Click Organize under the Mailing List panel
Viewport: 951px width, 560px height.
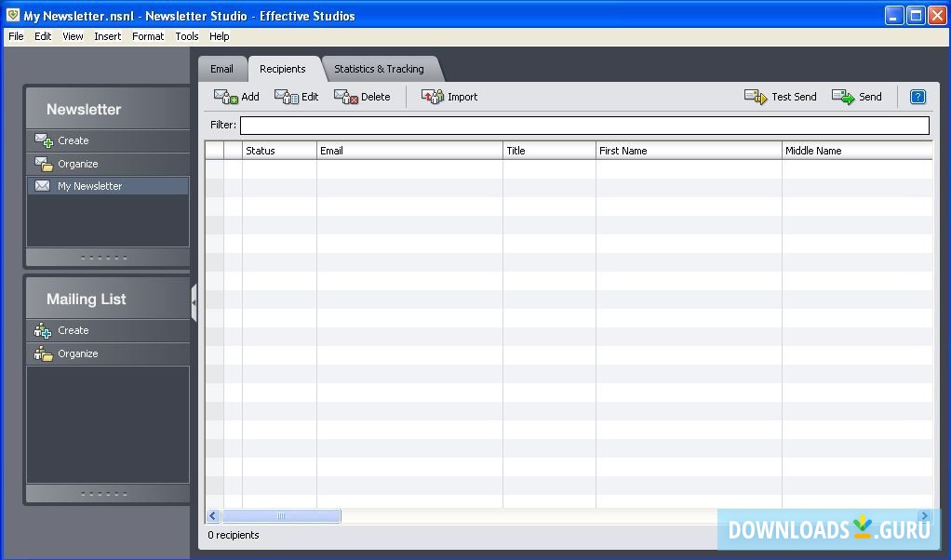[108, 353]
